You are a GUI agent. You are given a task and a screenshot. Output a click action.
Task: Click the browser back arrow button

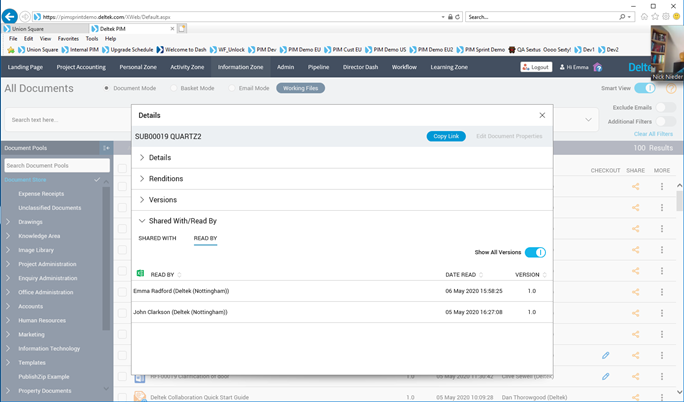(x=10, y=17)
